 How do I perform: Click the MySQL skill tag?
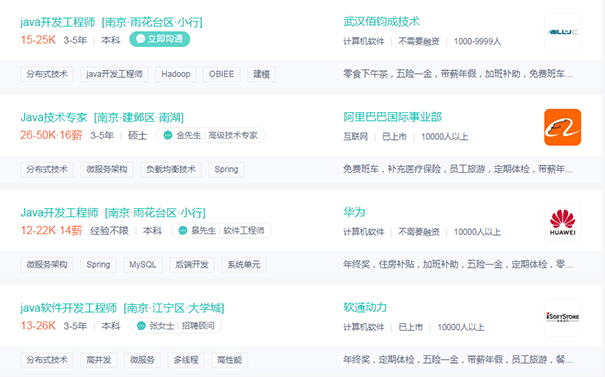(x=143, y=265)
